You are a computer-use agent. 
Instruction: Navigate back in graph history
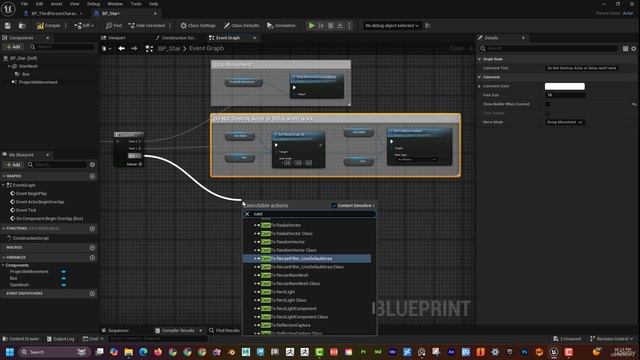click(122, 49)
